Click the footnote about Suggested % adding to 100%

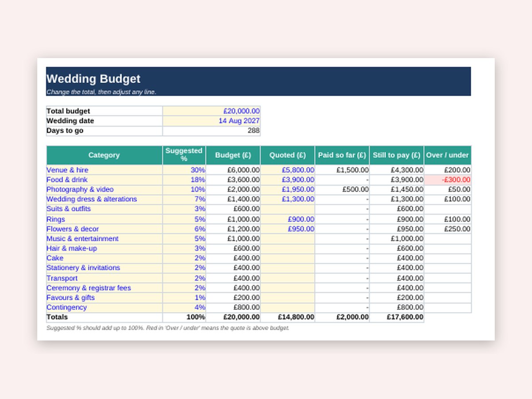(168, 328)
